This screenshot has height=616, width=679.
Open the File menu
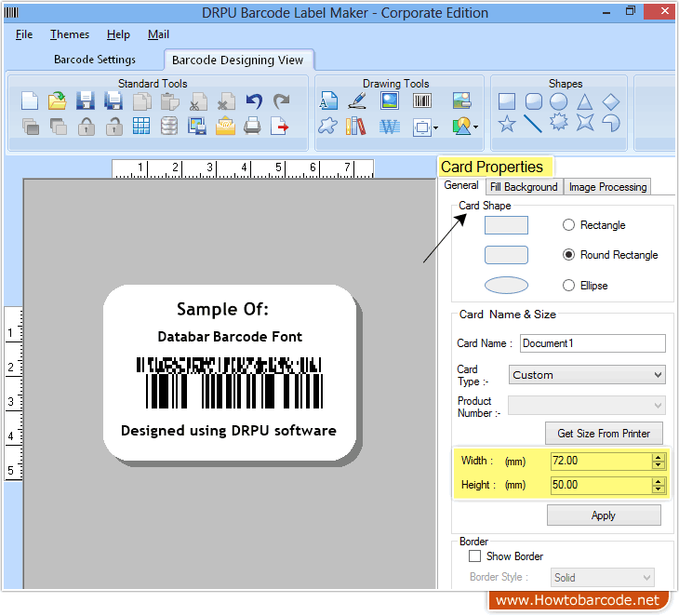pyautogui.click(x=24, y=34)
